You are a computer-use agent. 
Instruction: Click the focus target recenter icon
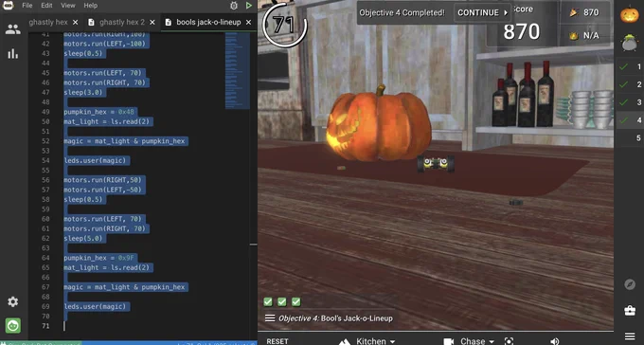[509, 341]
